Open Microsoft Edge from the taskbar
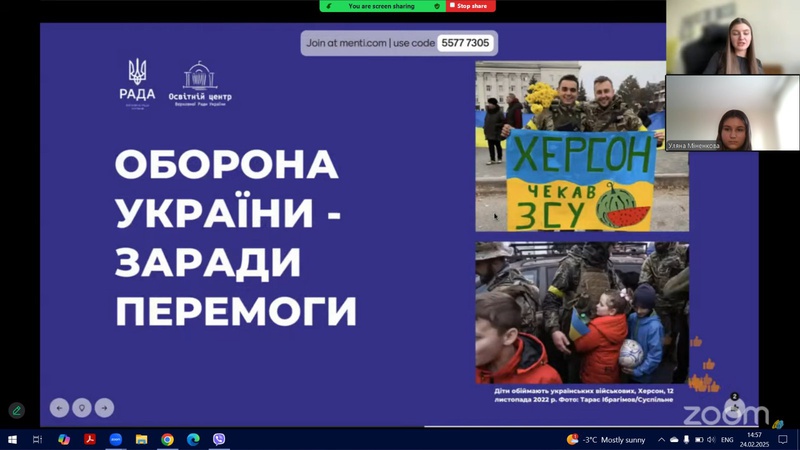800x450 pixels. 193,439
